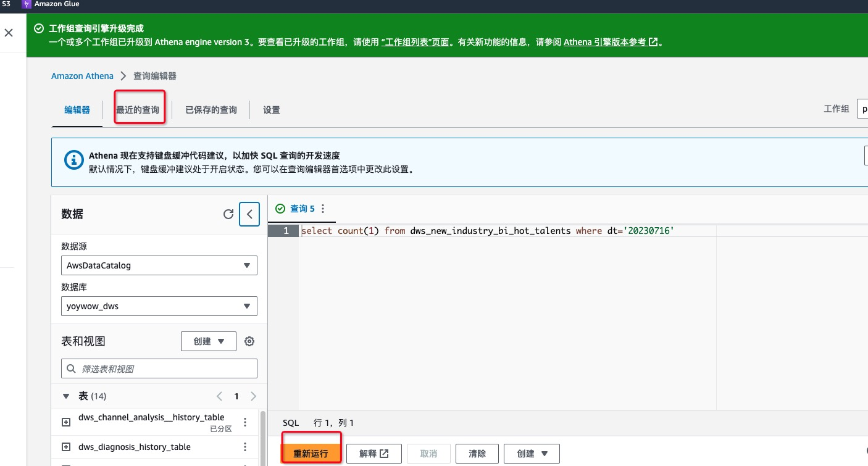868x466 pixels.
Task: Collapse the 数据 side panel
Action: [249, 214]
